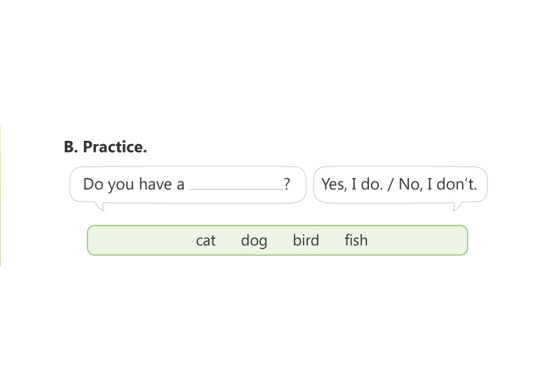Select the word dog in word bank

[x=254, y=241]
